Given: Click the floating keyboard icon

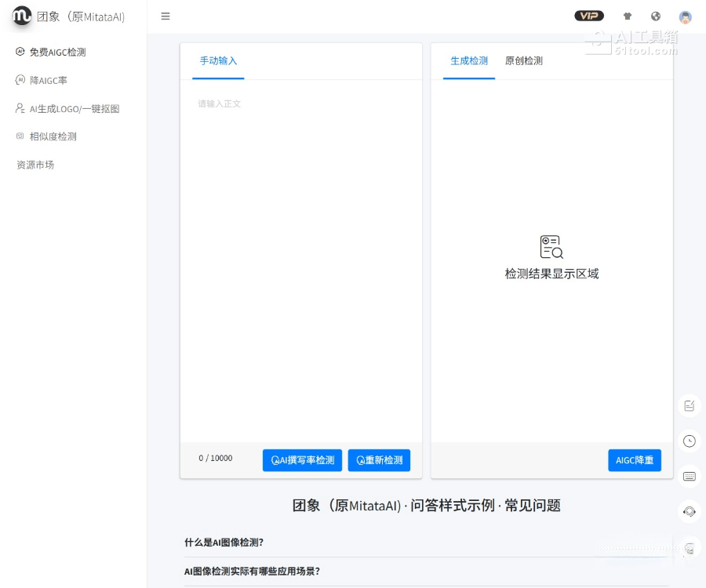Looking at the screenshot, I should coord(690,476).
